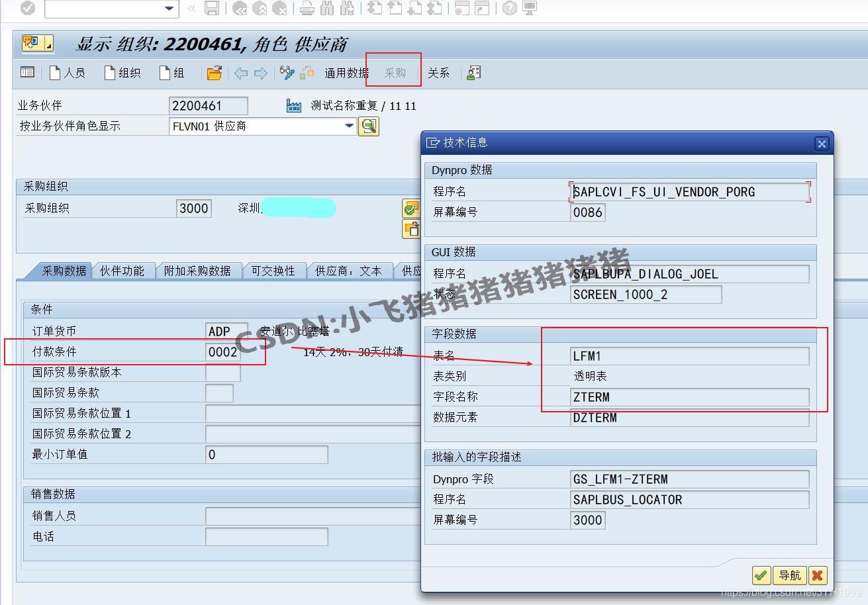Click the Dynpro 屏幕编号 field 0086
868x605 pixels.
[588, 212]
